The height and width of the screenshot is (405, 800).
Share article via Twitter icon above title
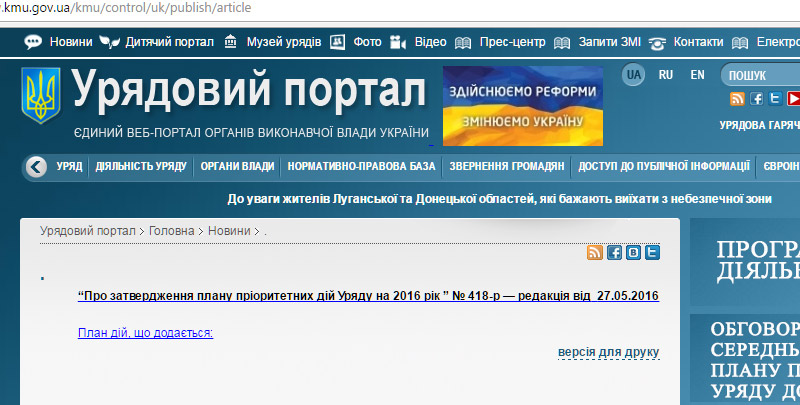click(653, 253)
